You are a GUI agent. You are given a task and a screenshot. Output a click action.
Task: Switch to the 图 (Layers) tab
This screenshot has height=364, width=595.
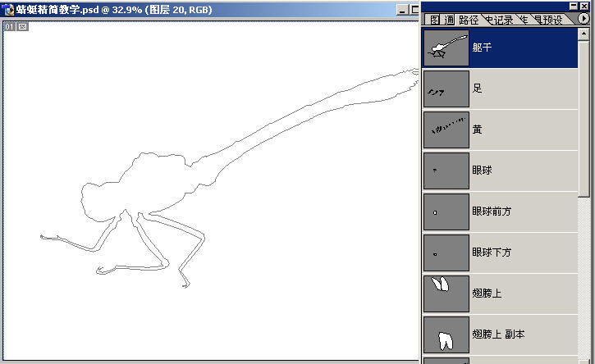434,20
